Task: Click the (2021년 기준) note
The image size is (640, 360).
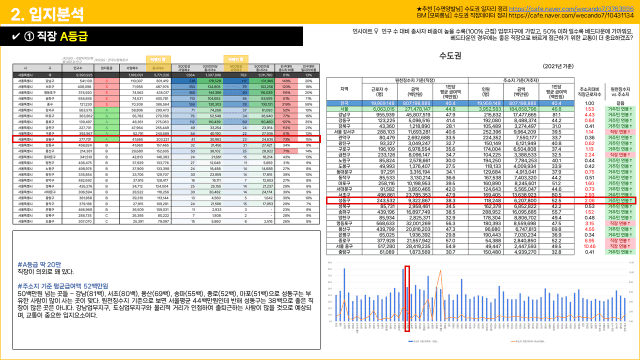Action: point(558,66)
